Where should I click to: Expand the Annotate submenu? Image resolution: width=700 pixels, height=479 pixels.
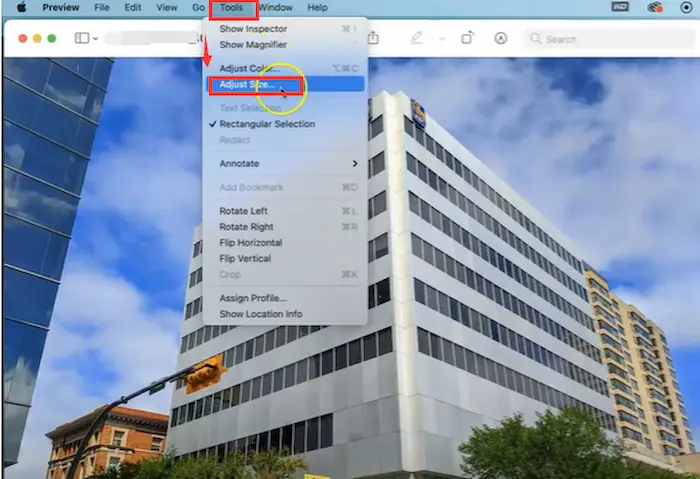pos(285,163)
